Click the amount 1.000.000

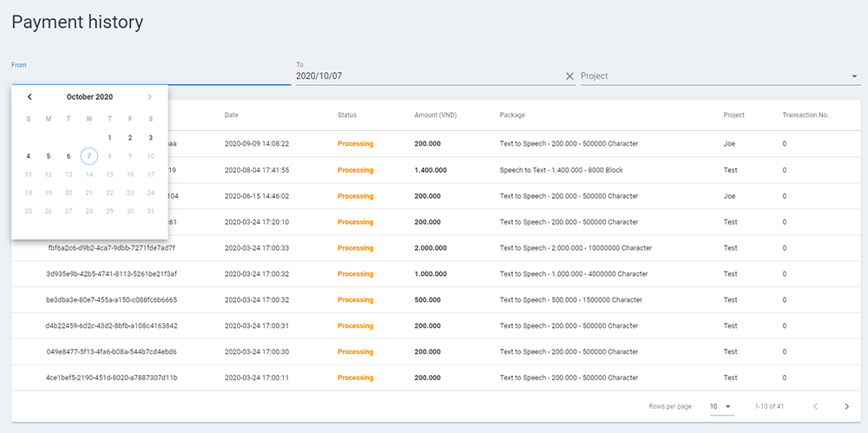[x=431, y=274]
